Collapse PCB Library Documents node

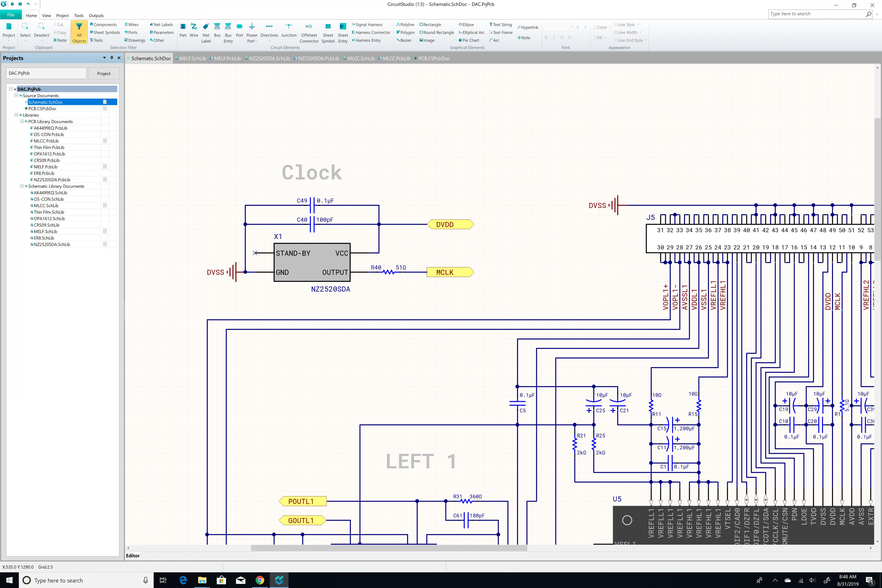22,121
